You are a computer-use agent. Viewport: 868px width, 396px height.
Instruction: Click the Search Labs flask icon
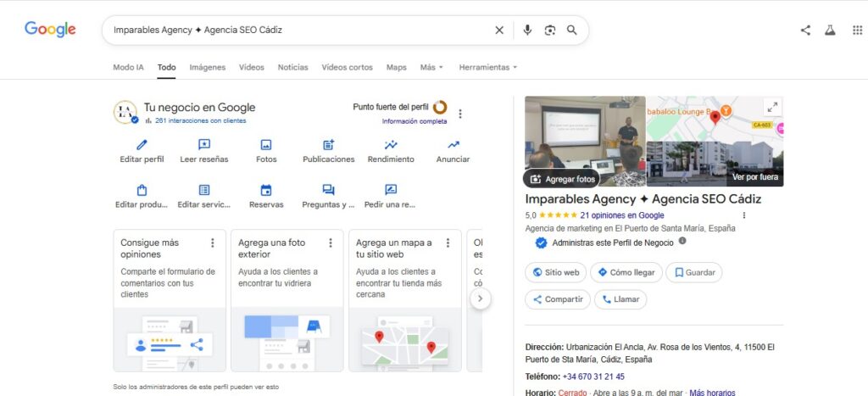click(x=830, y=30)
